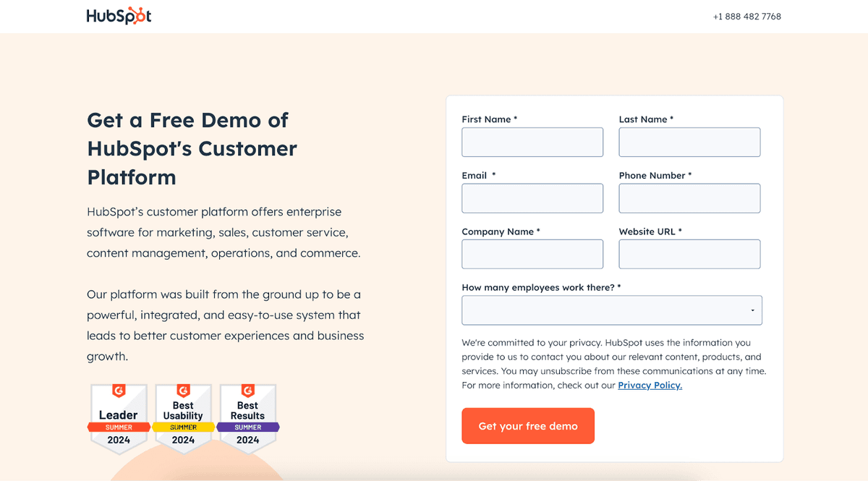Click the "How many employees work there?" label
Screen dimensions: 868x481
pos(540,288)
